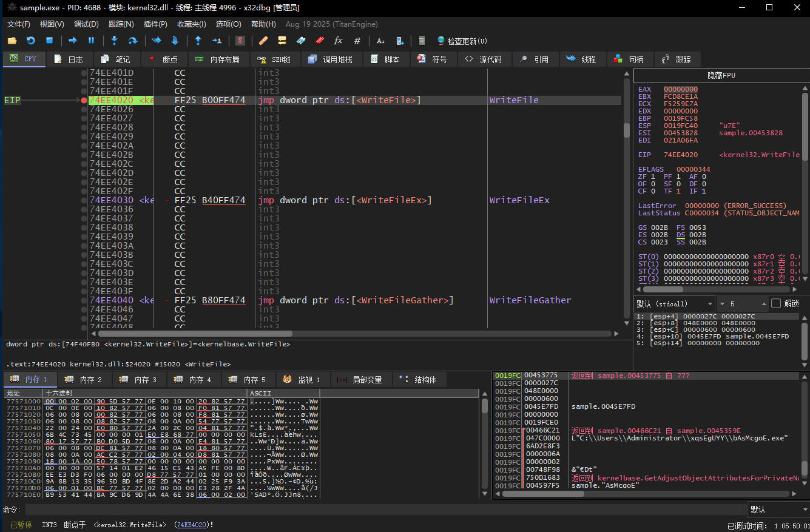Step into using the down-arrow icon

[114, 41]
